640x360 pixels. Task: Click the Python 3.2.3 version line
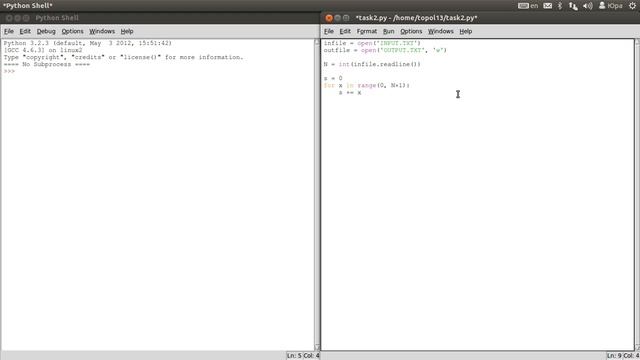(88, 43)
